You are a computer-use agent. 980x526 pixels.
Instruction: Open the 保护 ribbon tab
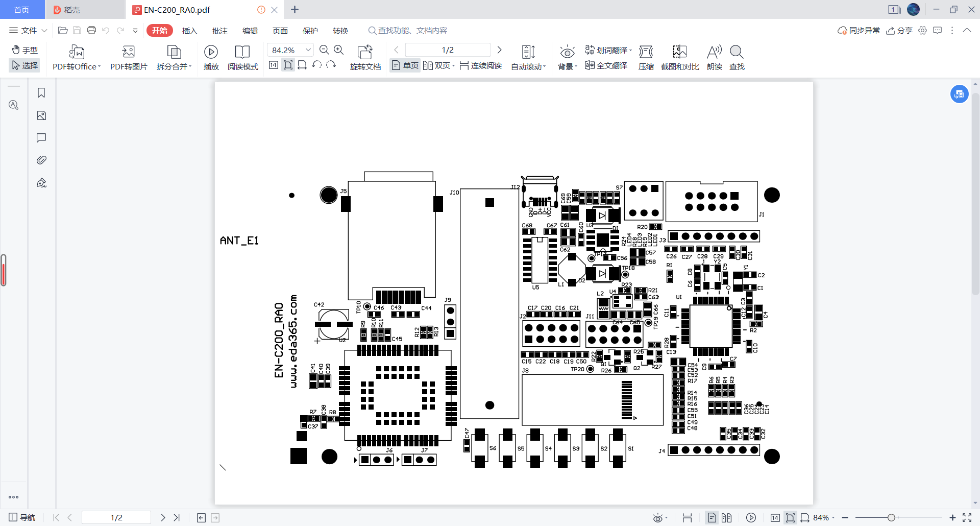pos(310,31)
